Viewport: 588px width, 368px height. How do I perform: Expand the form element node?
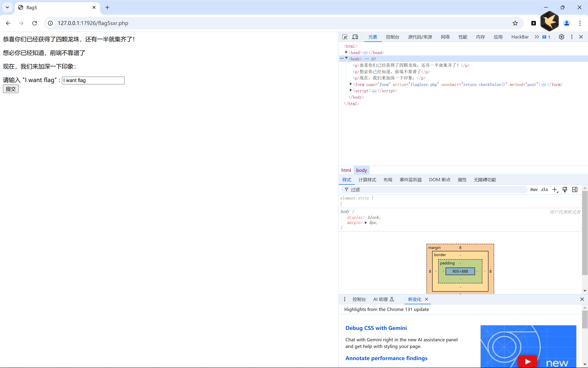351,84
